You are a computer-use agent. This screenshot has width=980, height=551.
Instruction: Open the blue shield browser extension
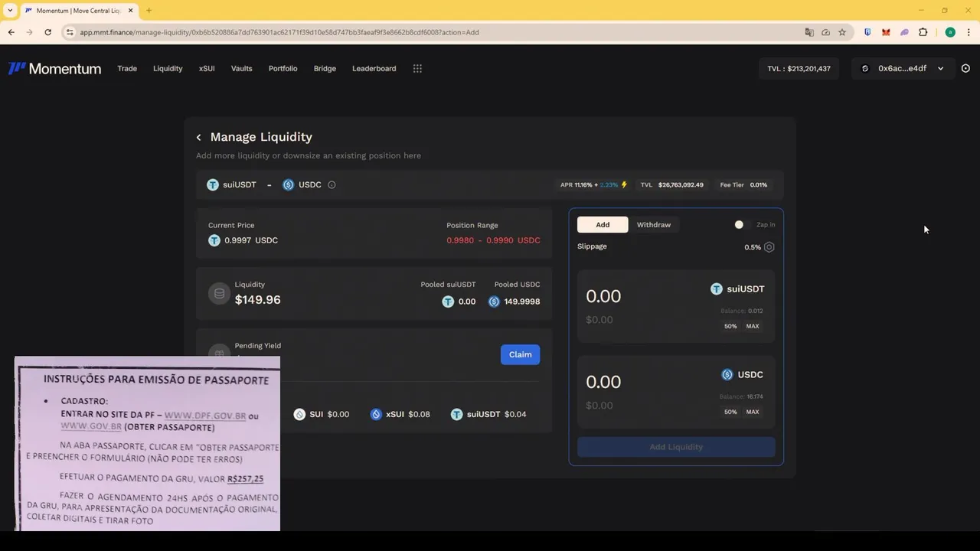coord(867,32)
